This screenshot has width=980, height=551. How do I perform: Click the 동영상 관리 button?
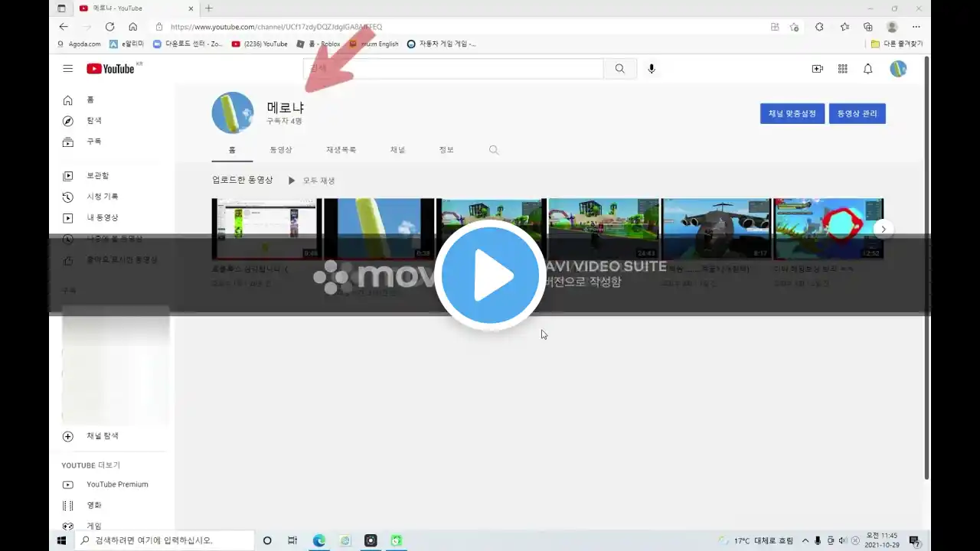(857, 114)
